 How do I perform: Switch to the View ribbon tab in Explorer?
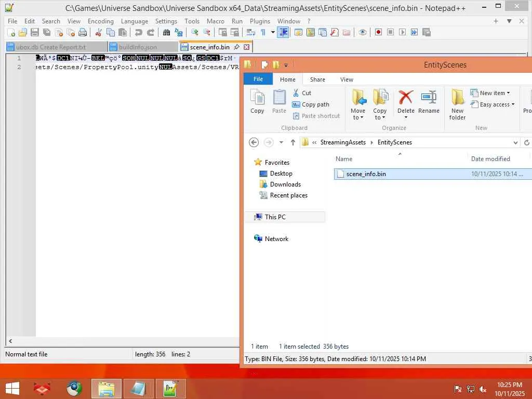click(347, 79)
